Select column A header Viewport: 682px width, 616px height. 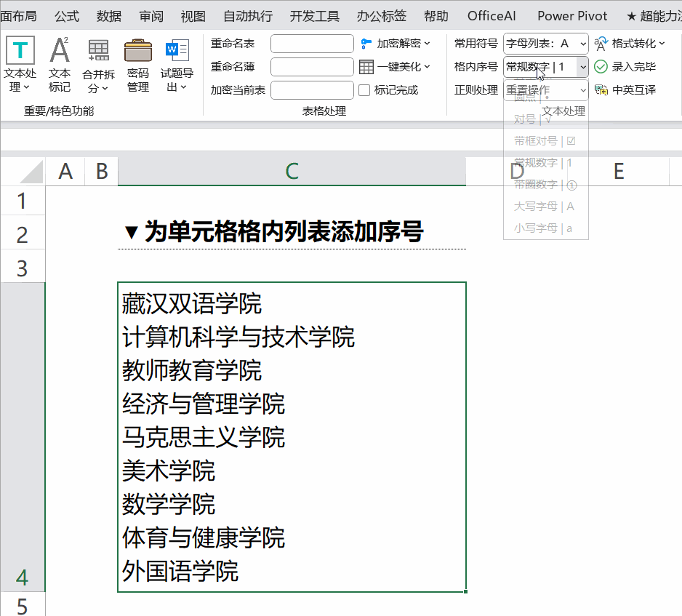(65, 172)
